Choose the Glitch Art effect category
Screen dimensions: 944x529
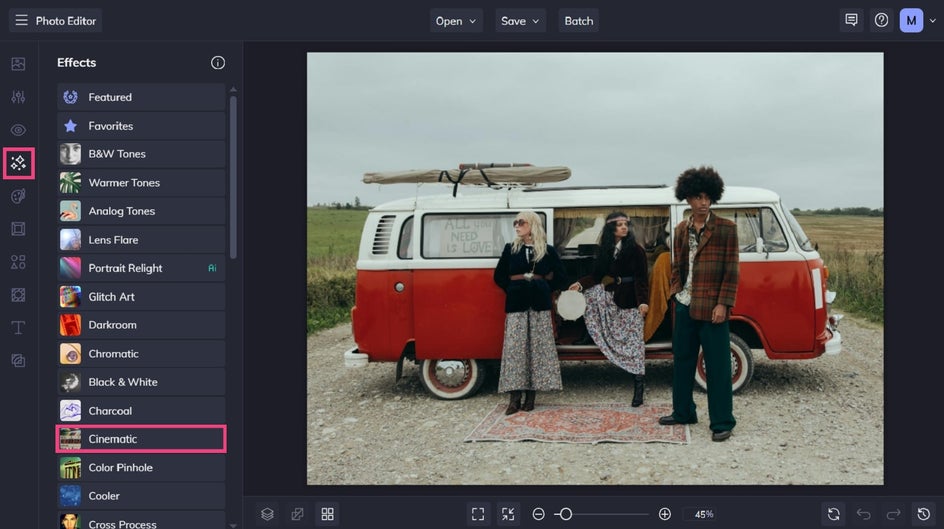pyautogui.click(x=141, y=297)
